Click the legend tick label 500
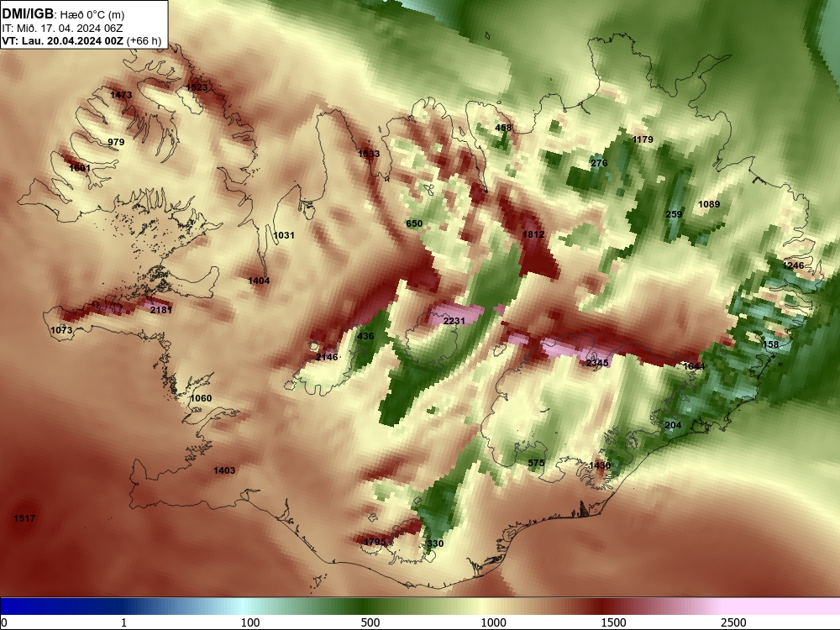 [370, 622]
